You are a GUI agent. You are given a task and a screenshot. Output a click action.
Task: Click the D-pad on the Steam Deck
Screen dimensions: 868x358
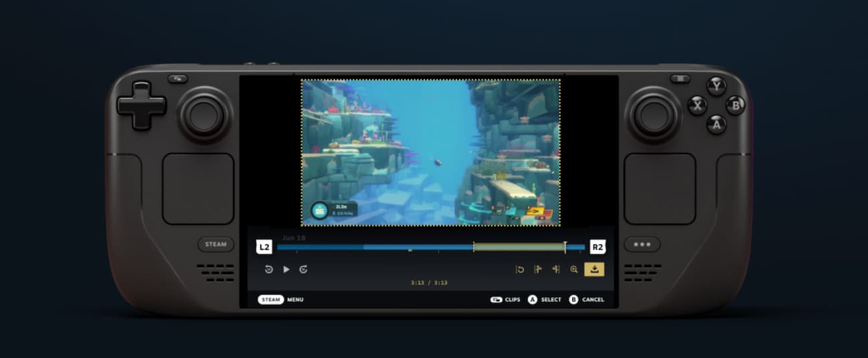142,106
